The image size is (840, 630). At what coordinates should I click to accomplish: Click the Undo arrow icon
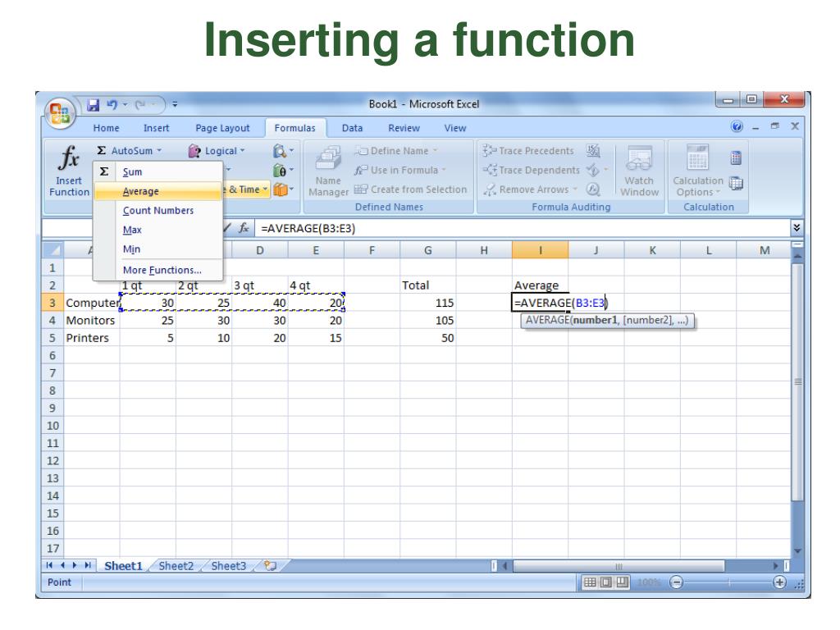pos(112,105)
